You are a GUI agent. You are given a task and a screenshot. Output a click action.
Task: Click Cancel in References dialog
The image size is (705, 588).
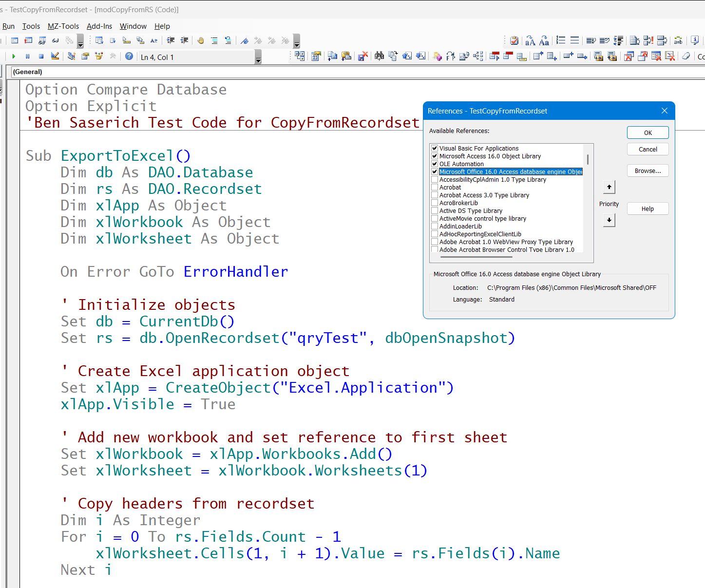pyautogui.click(x=648, y=149)
